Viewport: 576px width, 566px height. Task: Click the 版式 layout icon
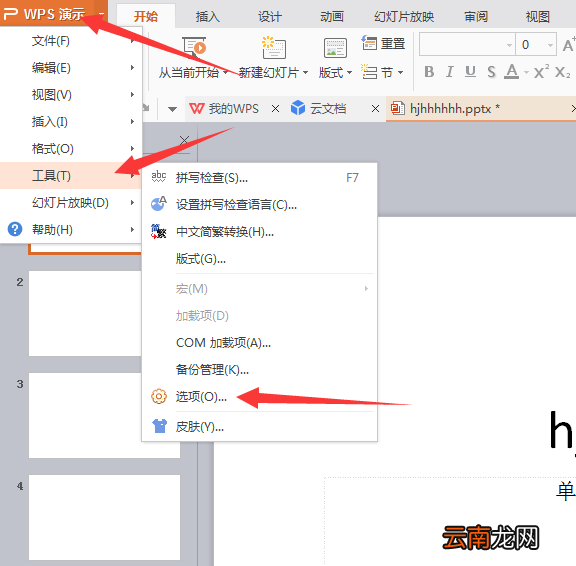[x=335, y=48]
